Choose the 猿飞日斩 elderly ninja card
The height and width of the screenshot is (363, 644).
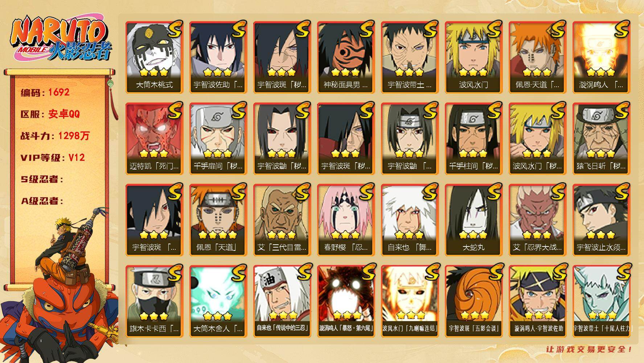(601, 139)
